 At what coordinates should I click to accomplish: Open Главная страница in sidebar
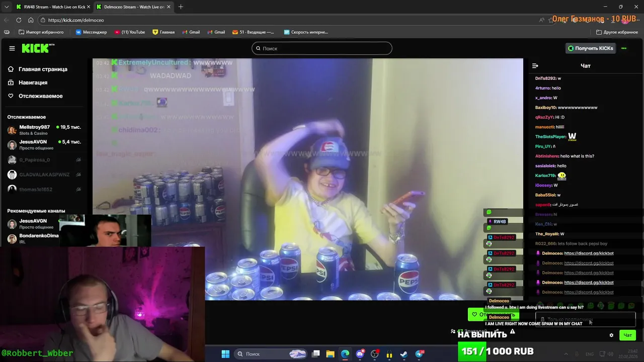43,69
